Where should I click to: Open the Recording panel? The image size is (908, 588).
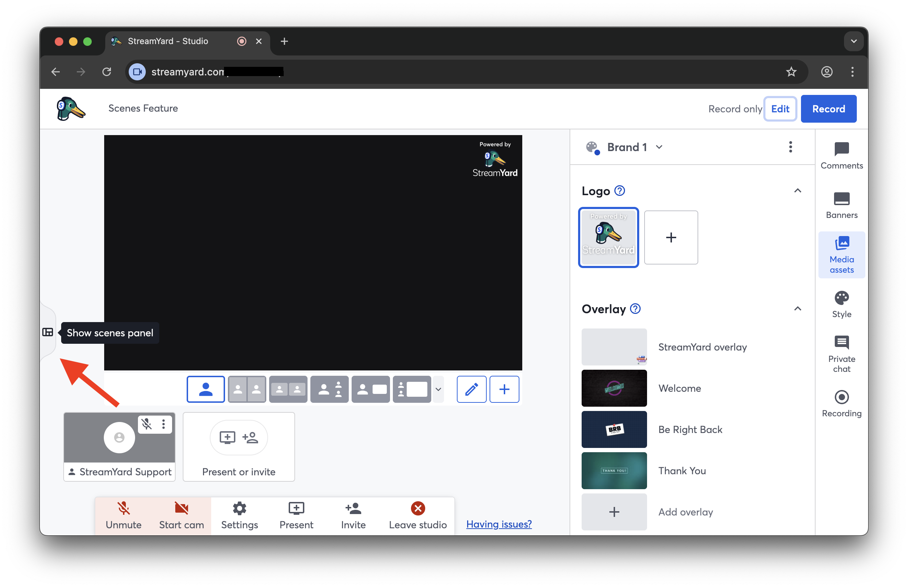pyautogui.click(x=841, y=404)
